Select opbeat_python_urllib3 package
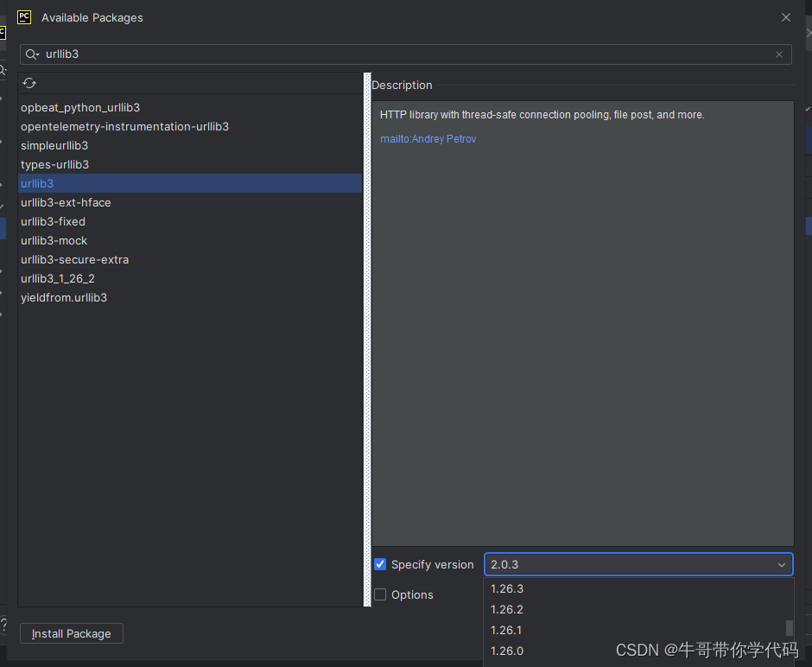This screenshot has height=667, width=812. coord(190,107)
